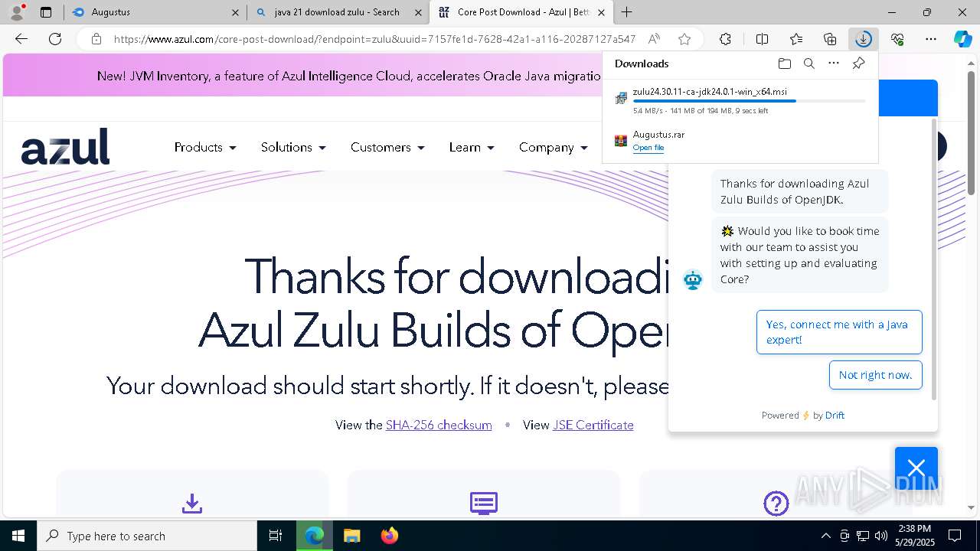Expand the Solutions menu
This screenshot has width=980, height=551.
point(293,147)
